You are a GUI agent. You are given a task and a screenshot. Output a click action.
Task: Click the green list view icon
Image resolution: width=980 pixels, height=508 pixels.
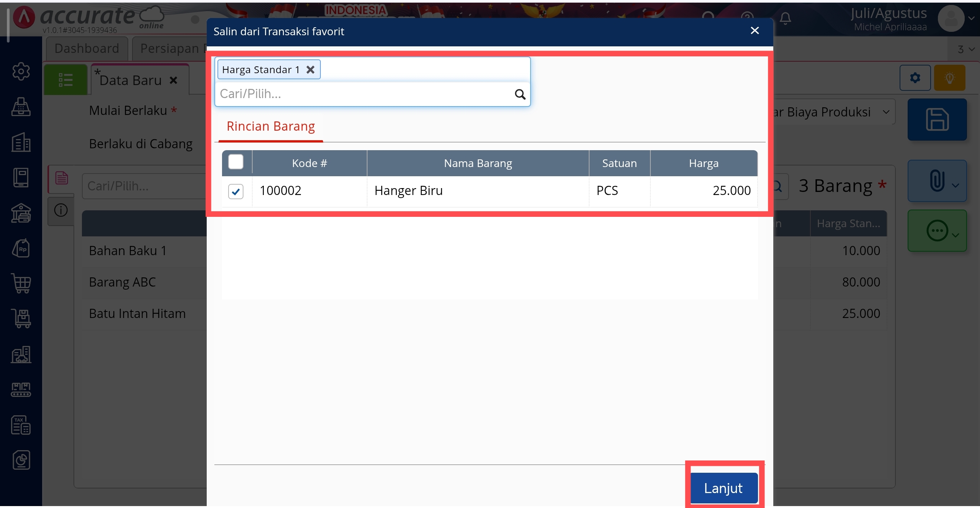coord(65,80)
